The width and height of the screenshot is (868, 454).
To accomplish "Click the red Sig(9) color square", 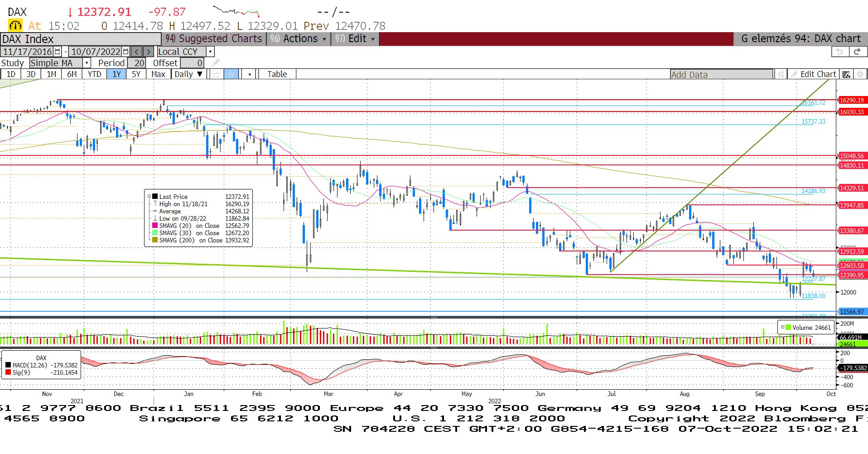I will click(8, 372).
